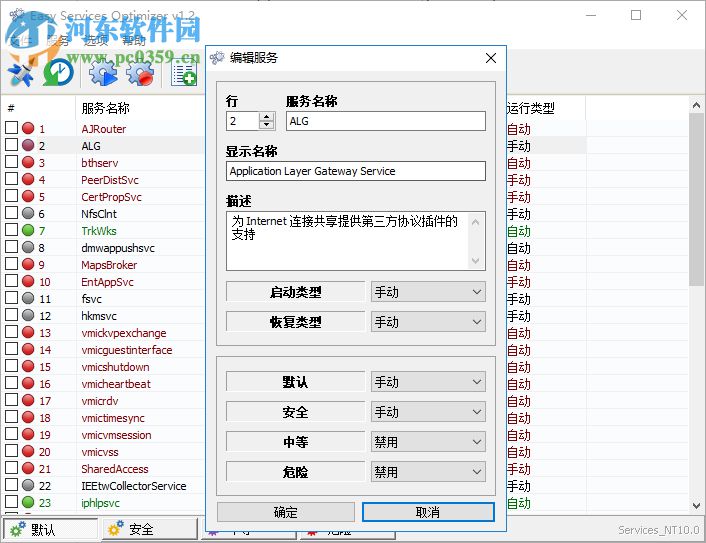Close the 编辑服务 dialog

pos(491,58)
